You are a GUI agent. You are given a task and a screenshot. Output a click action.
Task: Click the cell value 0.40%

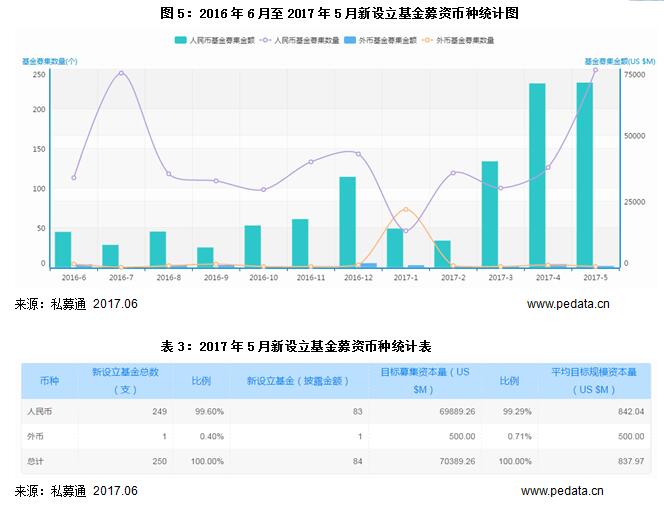coord(212,436)
